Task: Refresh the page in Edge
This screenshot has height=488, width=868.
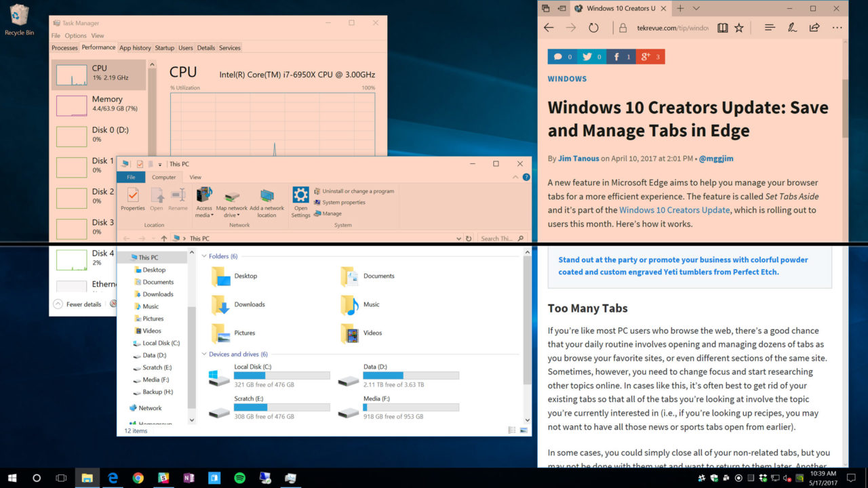Action: pyautogui.click(x=593, y=28)
